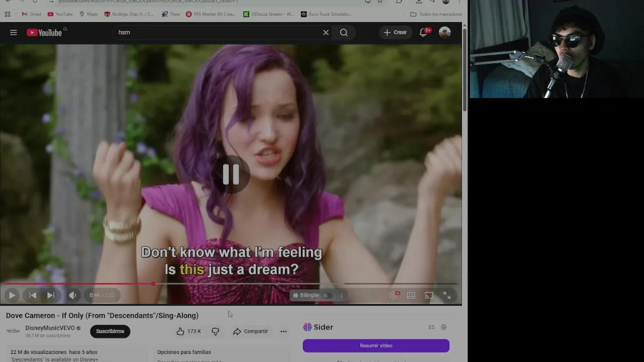Open more actions ellipsis below the video
This screenshot has height=362, width=644.
click(x=284, y=331)
